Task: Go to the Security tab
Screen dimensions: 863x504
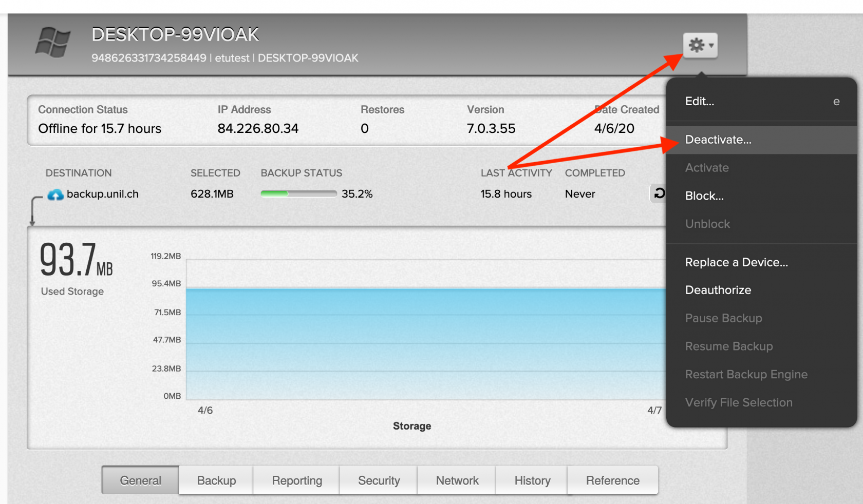Action: 379,480
